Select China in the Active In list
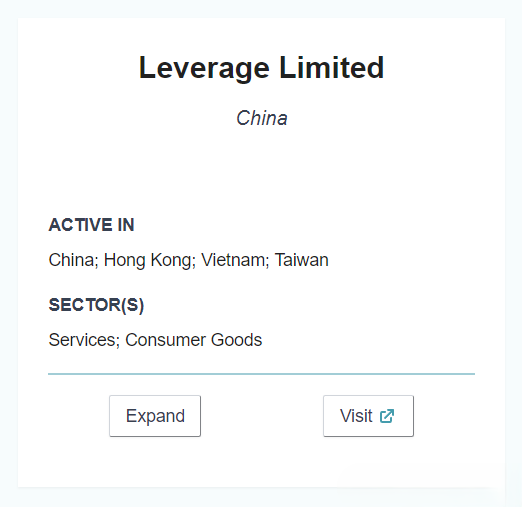The height and width of the screenshot is (507, 522). pos(73,260)
